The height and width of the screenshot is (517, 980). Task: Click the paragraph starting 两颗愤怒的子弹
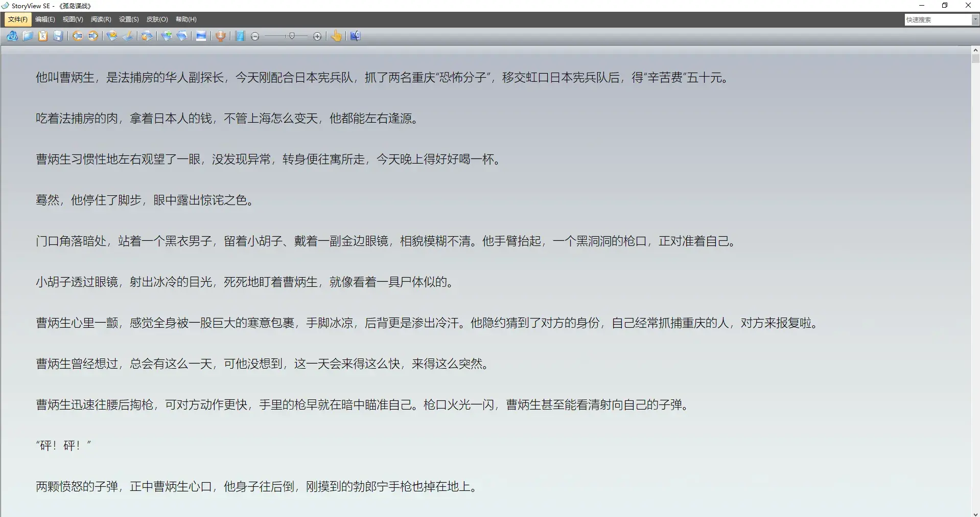(258, 487)
